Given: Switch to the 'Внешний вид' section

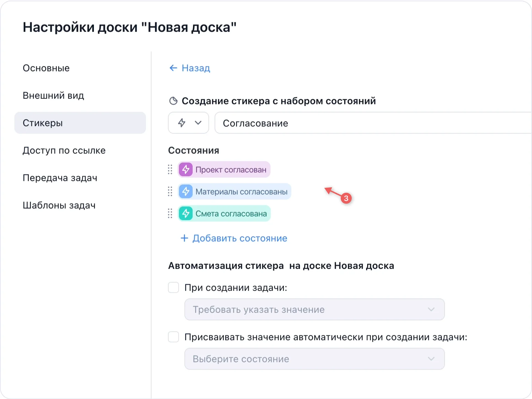Looking at the screenshot, I should point(53,95).
